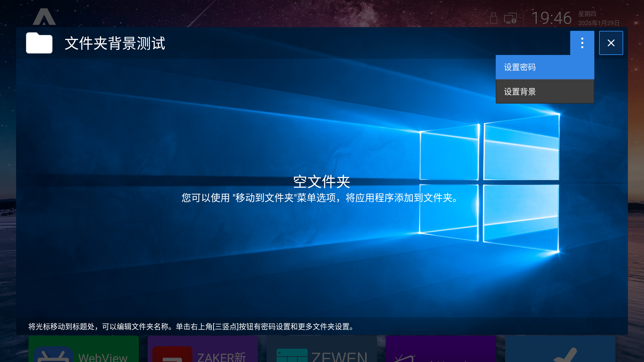Edit the folder title 文件夹背景测试
This screenshot has height=362, width=644.
pos(115,44)
